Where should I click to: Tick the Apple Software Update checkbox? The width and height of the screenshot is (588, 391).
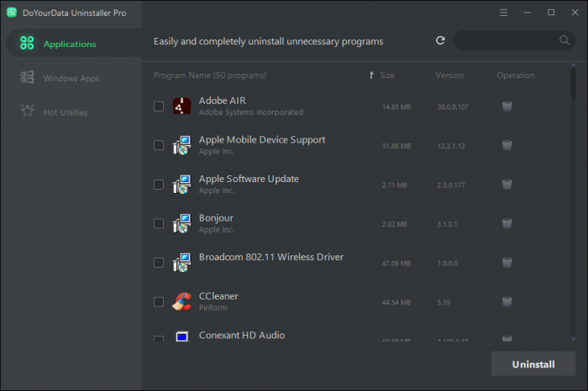159,185
